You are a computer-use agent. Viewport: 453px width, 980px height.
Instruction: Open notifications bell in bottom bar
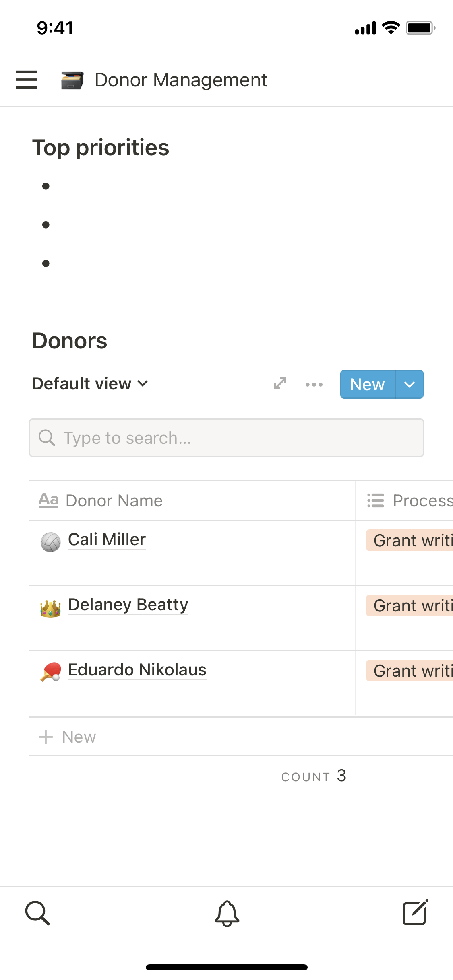(x=227, y=913)
